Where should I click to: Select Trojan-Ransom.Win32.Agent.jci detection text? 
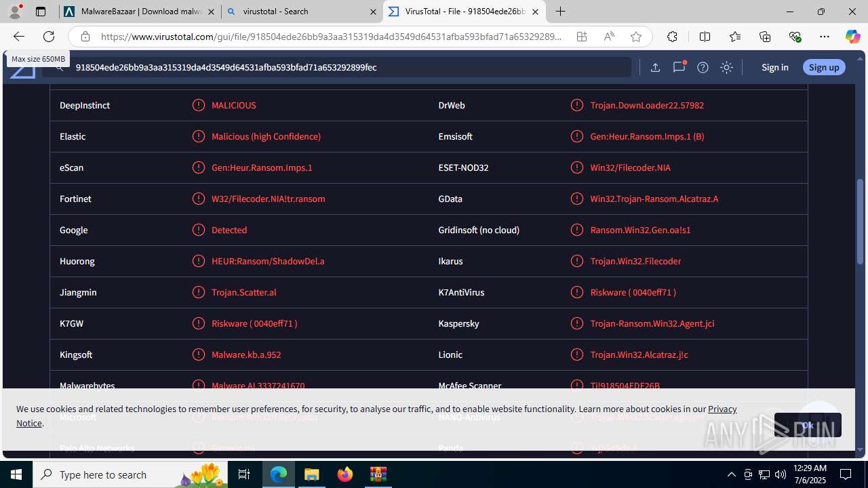(652, 323)
